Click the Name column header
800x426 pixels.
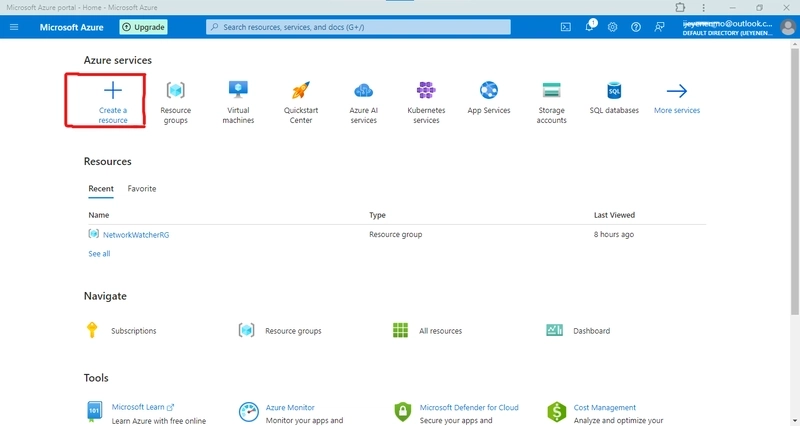coord(98,215)
